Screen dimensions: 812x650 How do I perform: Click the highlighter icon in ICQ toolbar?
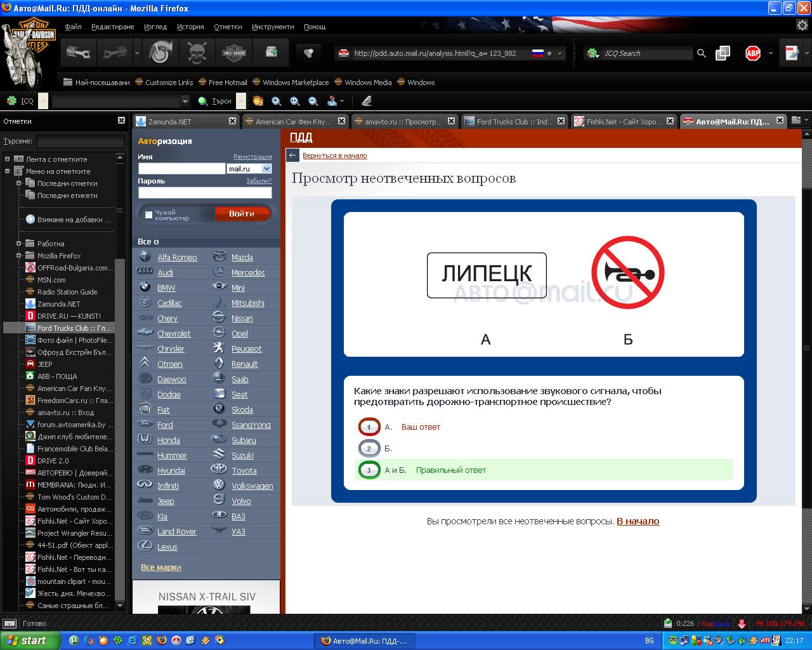coord(366,101)
